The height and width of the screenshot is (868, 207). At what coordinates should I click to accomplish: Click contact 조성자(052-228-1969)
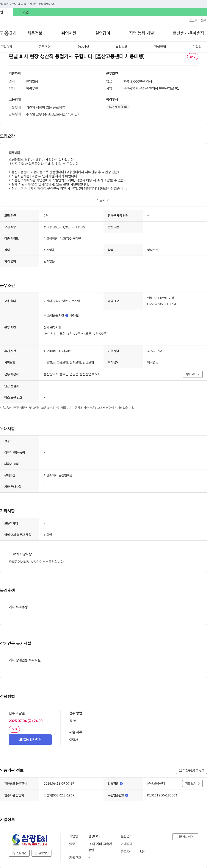tap(59, 795)
